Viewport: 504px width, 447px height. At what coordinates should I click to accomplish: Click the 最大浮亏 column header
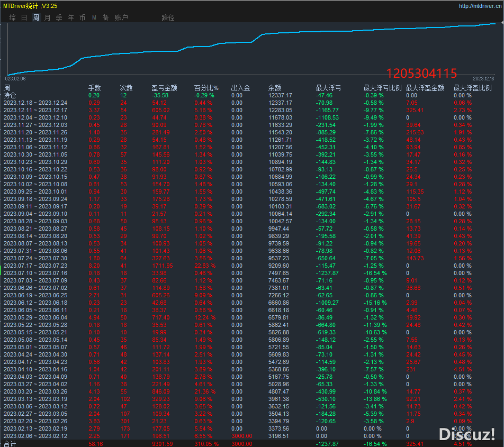pyautogui.click(x=328, y=88)
